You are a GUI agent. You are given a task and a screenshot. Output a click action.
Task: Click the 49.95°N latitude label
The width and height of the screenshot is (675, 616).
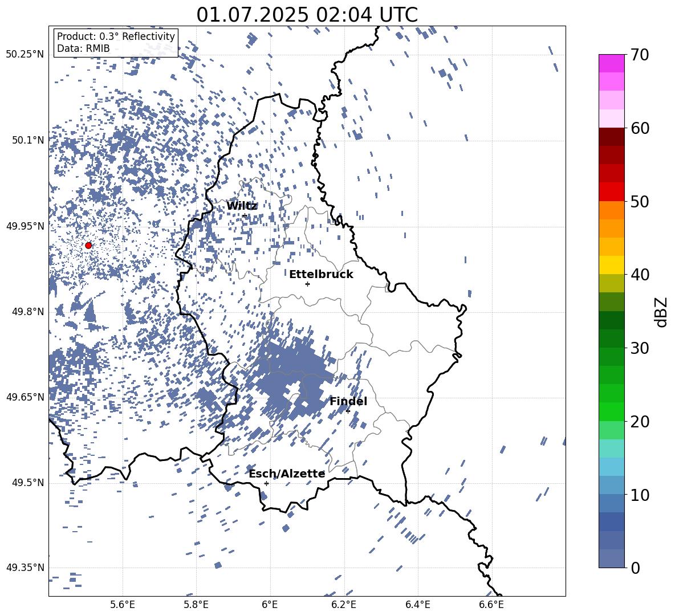[25, 226]
